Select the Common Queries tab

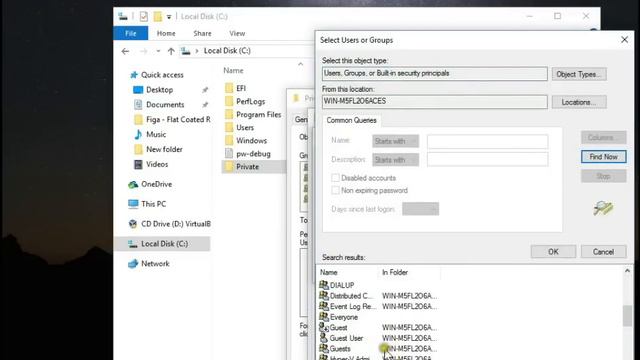351,120
